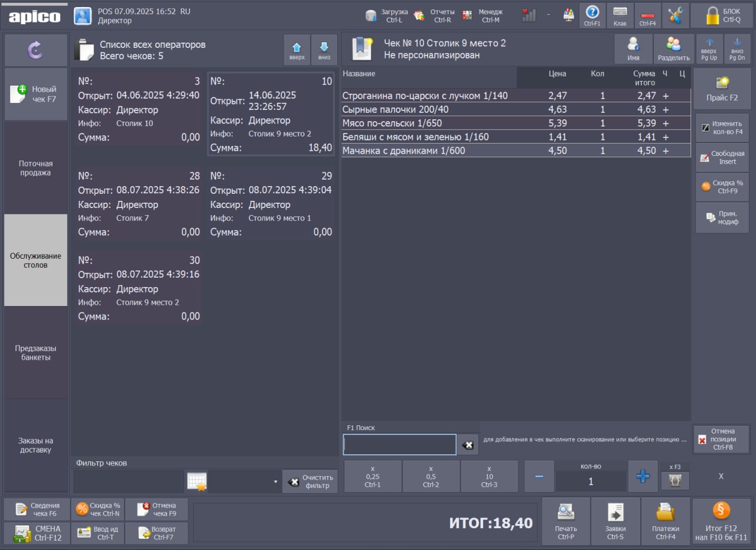Switch to the Обслуживание столов tab
The height and width of the screenshot is (550, 756).
(x=35, y=260)
